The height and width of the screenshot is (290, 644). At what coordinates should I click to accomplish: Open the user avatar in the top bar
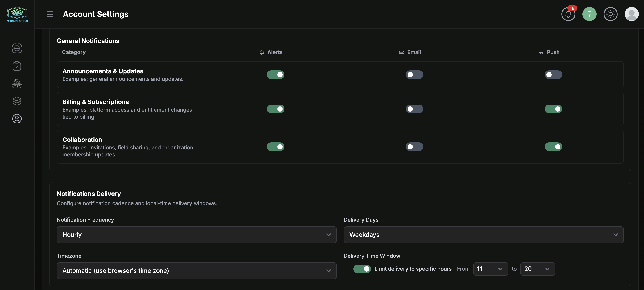click(632, 14)
